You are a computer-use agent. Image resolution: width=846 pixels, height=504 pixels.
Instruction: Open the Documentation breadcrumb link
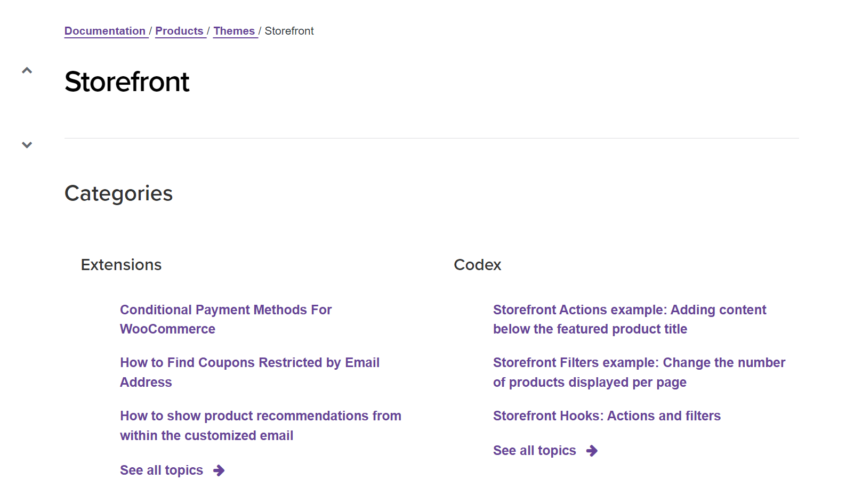pyautogui.click(x=105, y=31)
